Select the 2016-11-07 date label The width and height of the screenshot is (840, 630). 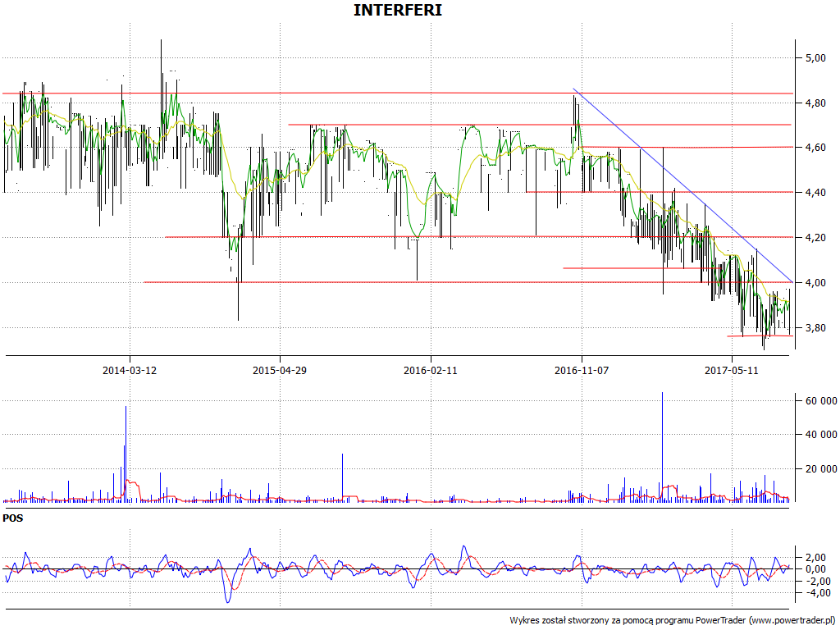tap(582, 370)
